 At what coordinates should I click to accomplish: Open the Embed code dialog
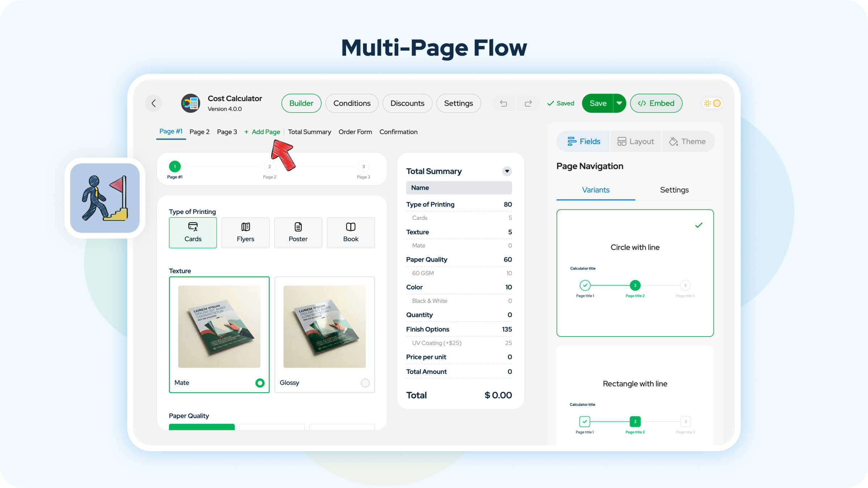pyautogui.click(x=656, y=103)
